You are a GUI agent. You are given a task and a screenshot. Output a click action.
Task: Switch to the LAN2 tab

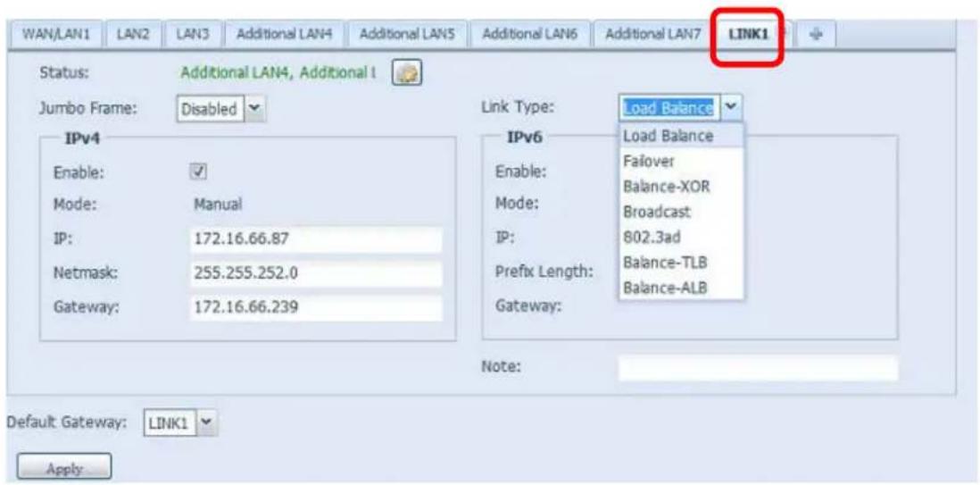coord(132,37)
